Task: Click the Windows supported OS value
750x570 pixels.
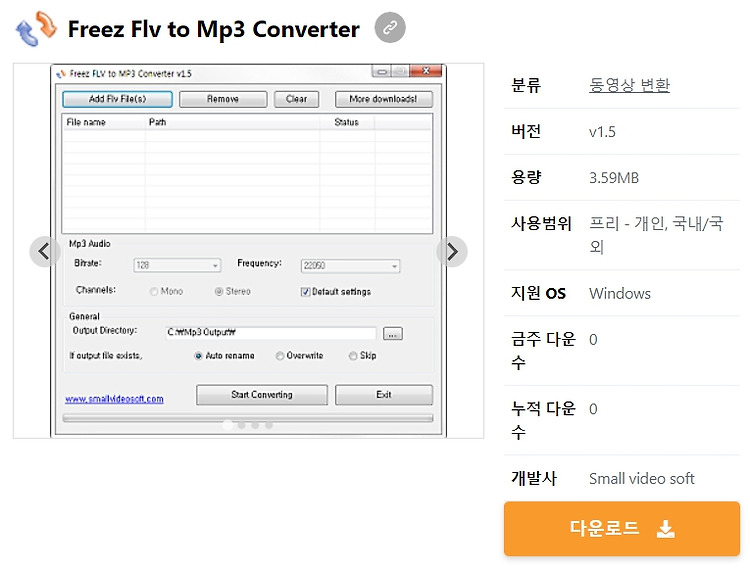Action: (x=620, y=294)
